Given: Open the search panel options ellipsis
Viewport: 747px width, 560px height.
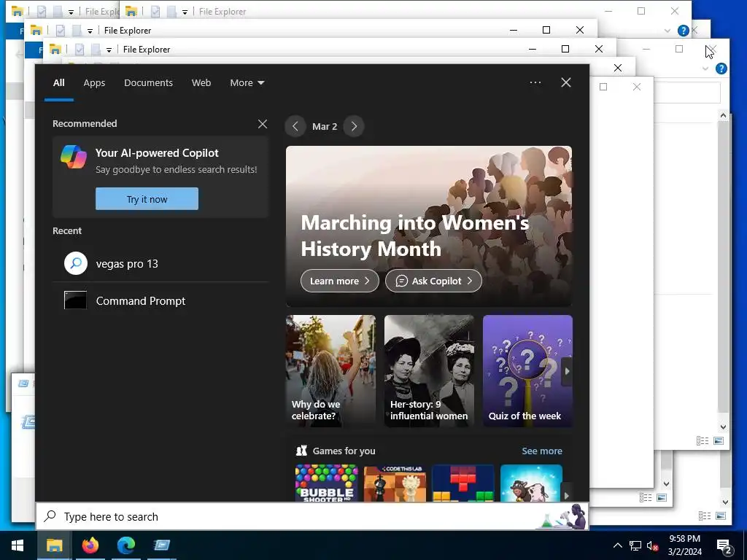Looking at the screenshot, I should (x=535, y=82).
